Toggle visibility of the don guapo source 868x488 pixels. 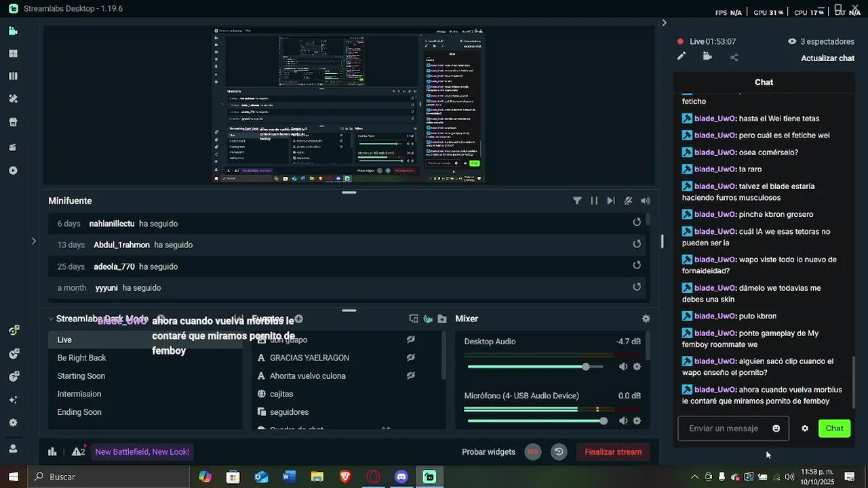(410, 340)
